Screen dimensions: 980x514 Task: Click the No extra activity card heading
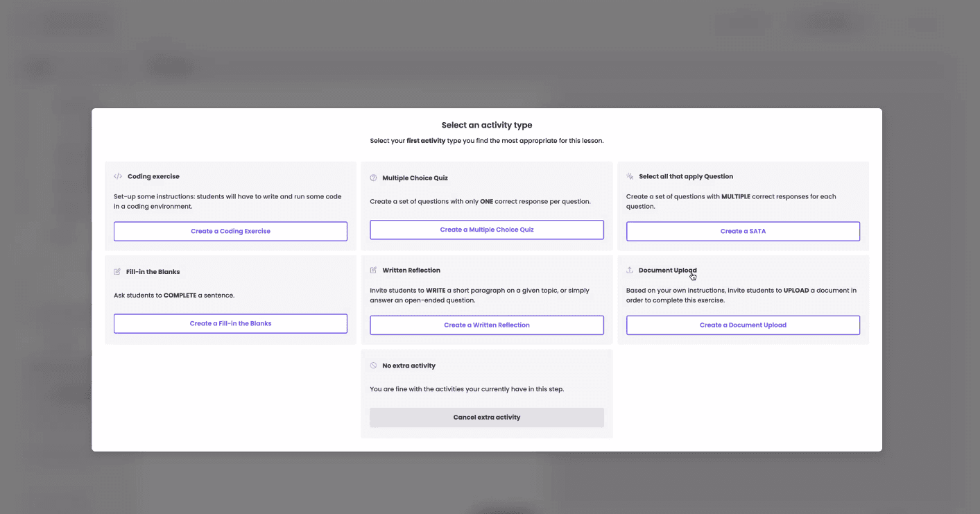coord(409,366)
